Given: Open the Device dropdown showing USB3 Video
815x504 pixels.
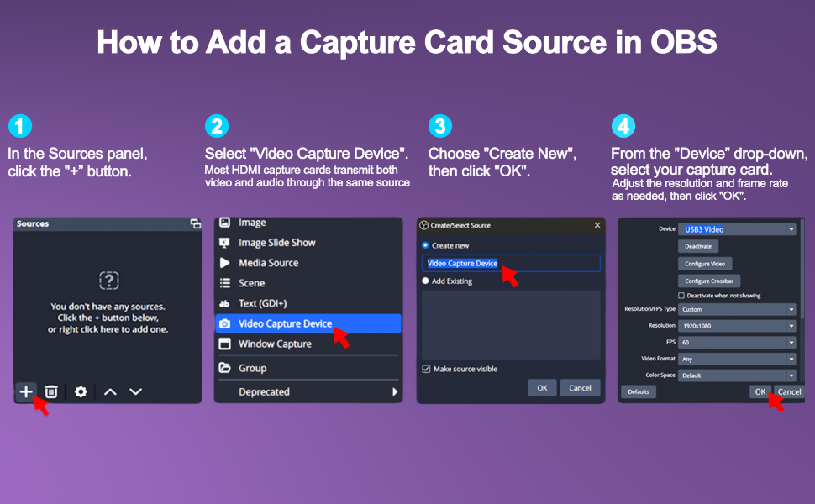Looking at the screenshot, I should tap(737, 229).
